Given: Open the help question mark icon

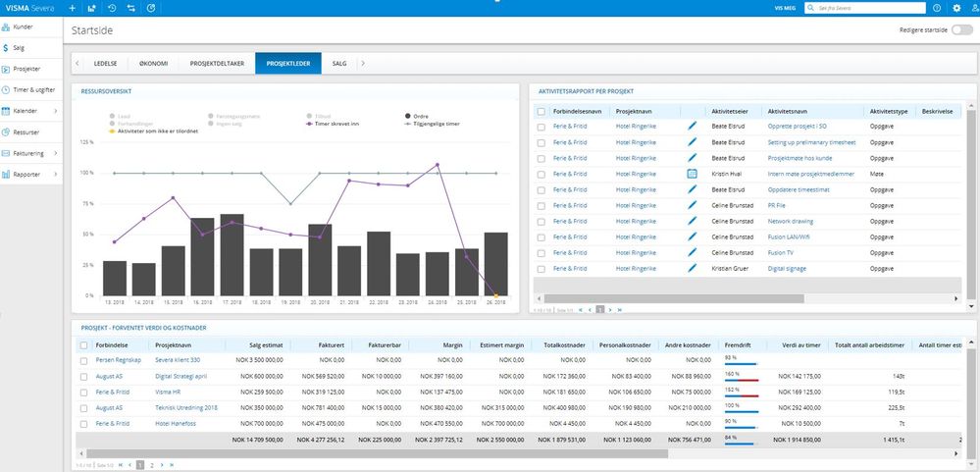Looking at the screenshot, I should click(936, 8).
